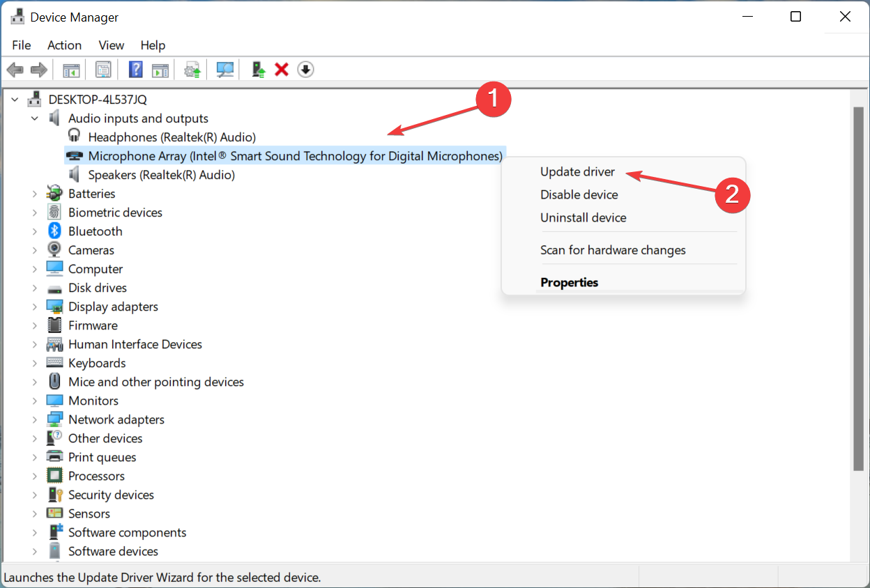The image size is (870, 588).
Task: Click the Action Pane toolbar icon
Action: (160, 70)
